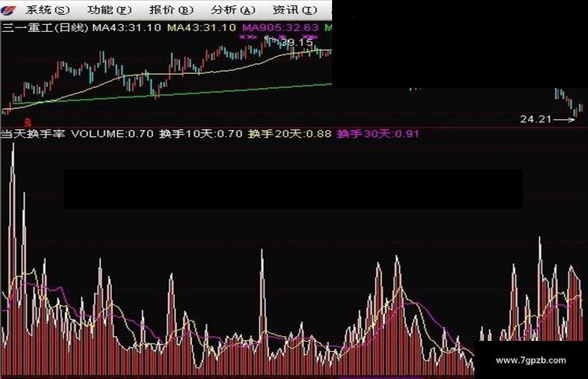
Task: Click the application logo icon in title bar
Action: click(9, 10)
